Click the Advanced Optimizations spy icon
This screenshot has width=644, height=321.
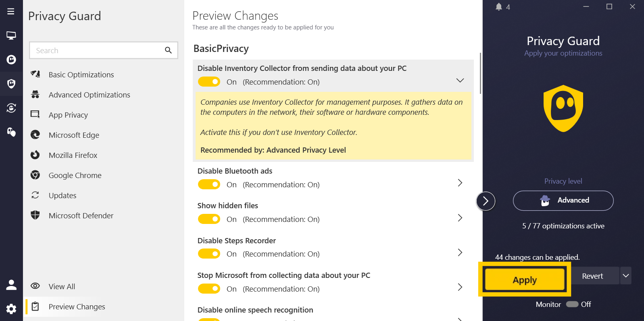click(35, 94)
